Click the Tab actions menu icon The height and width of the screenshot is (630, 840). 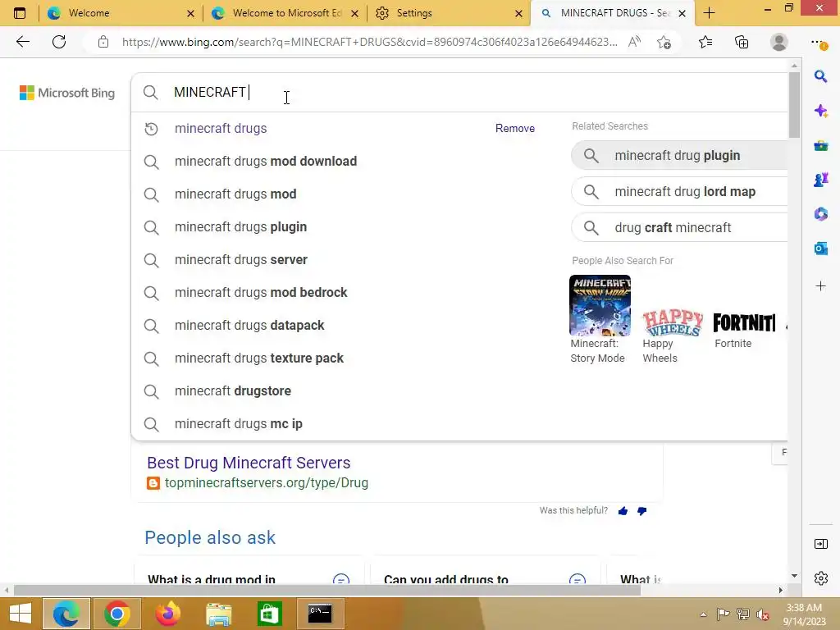click(x=20, y=13)
